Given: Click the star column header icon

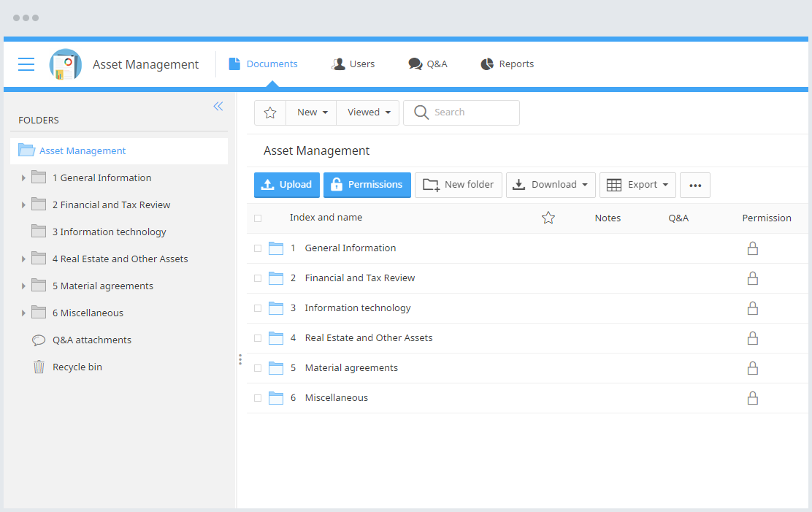Looking at the screenshot, I should coord(548,218).
